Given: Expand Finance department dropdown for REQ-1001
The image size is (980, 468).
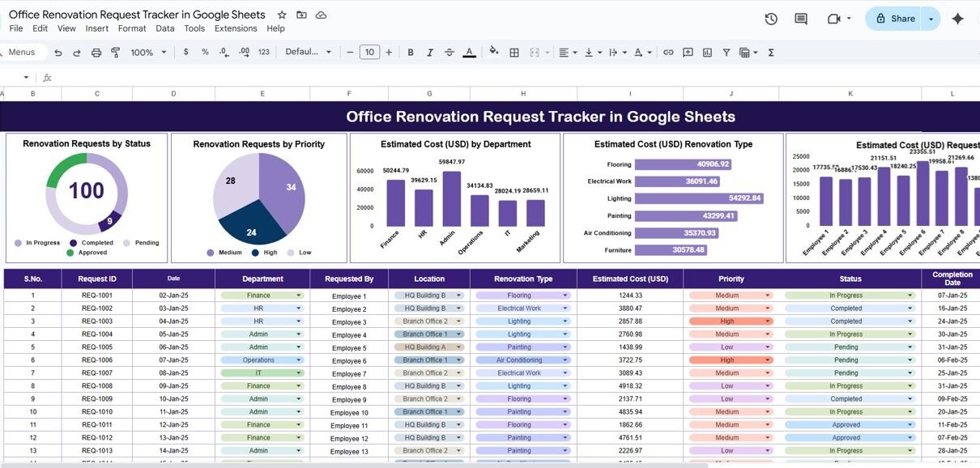Looking at the screenshot, I should [299, 296].
